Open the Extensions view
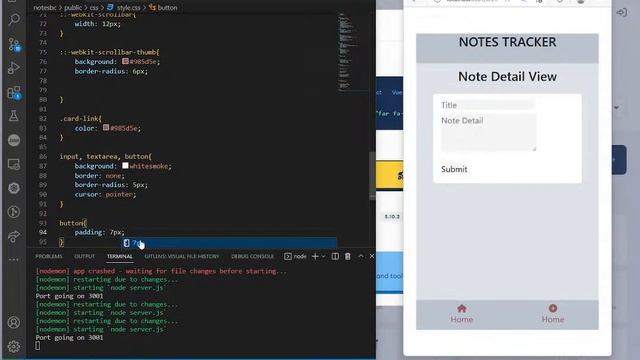The width and height of the screenshot is (640, 360). pos(14,93)
